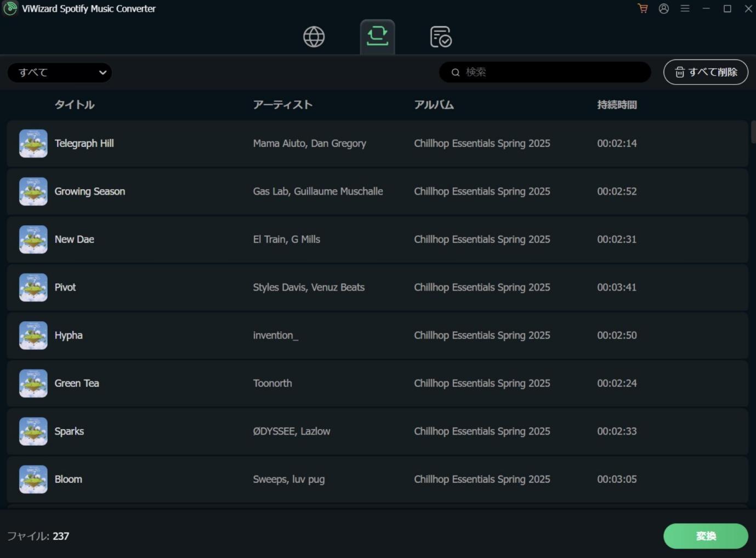
Task: Click the 00:02:24 duration
Action: click(617, 383)
